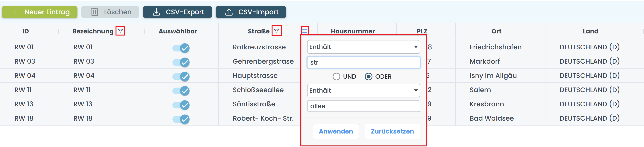
Task: Click the filter icon next to Straße
Action: tap(277, 31)
